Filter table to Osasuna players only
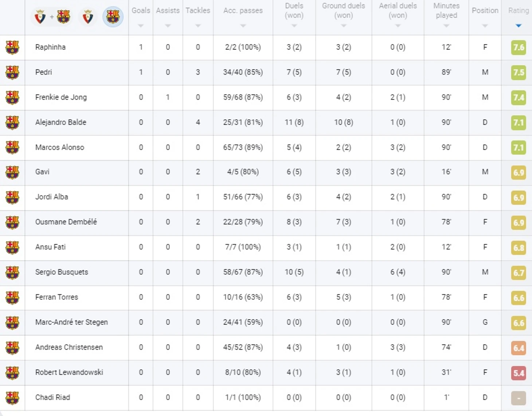Screen dimensions: 532x416 click(88, 17)
